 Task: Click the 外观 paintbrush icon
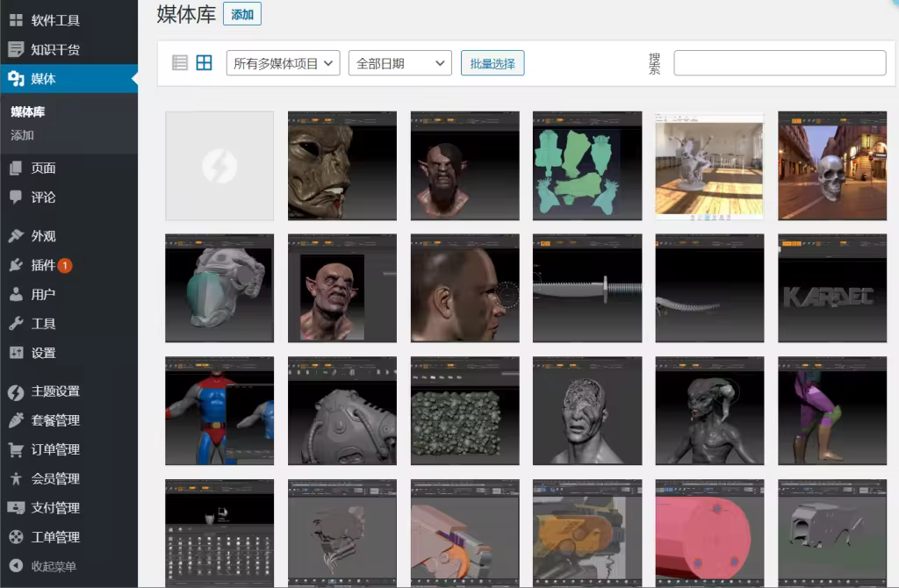16,235
